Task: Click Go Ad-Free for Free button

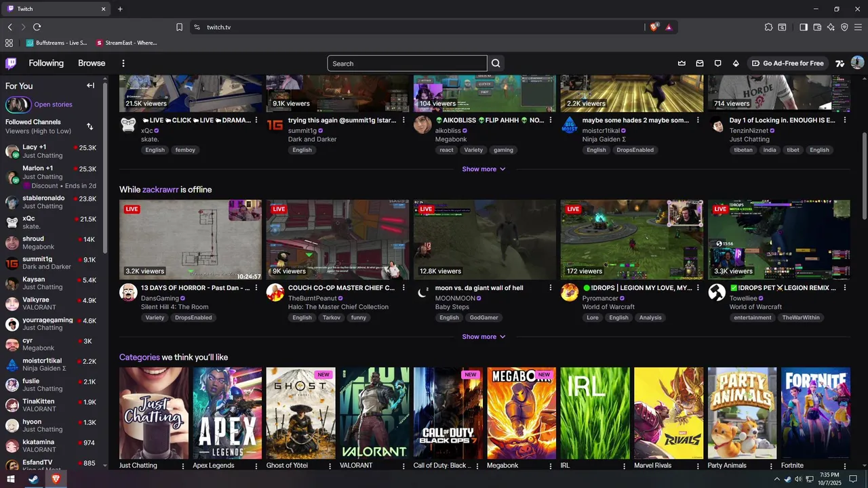Action: point(787,63)
